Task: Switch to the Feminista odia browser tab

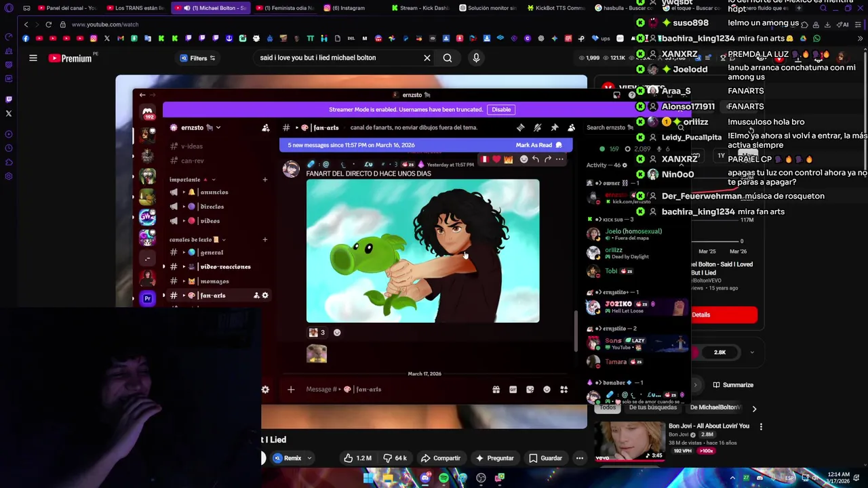Action: click(285, 8)
